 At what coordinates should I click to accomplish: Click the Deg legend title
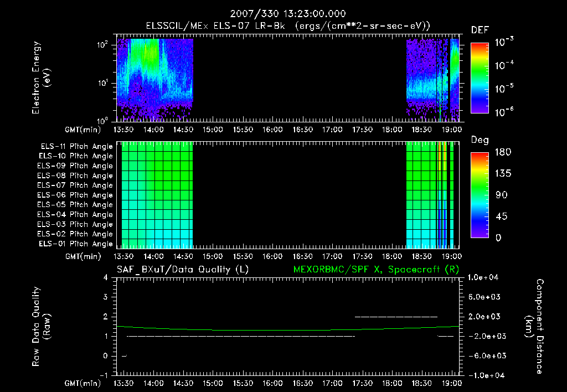(480, 140)
